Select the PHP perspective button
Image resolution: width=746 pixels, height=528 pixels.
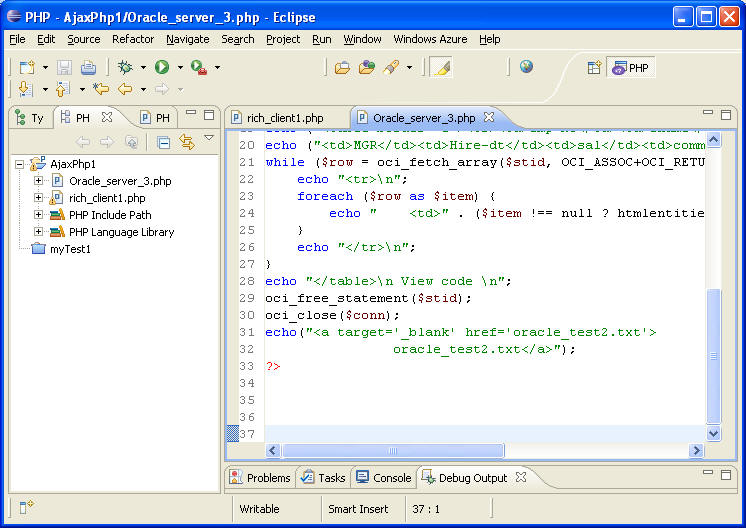click(631, 68)
